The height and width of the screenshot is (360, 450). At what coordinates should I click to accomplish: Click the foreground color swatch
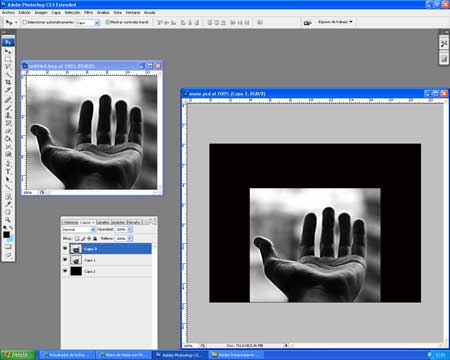point(6,235)
